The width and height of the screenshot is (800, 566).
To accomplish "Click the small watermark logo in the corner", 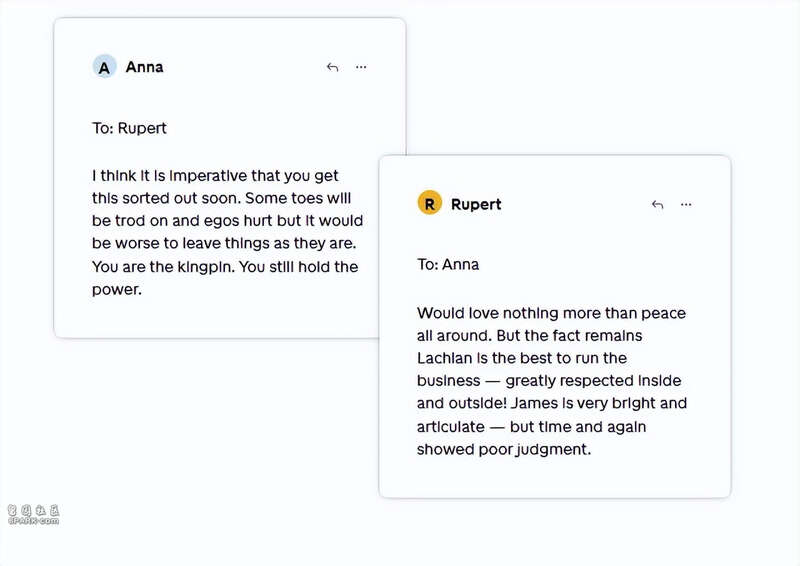I will [x=34, y=514].
